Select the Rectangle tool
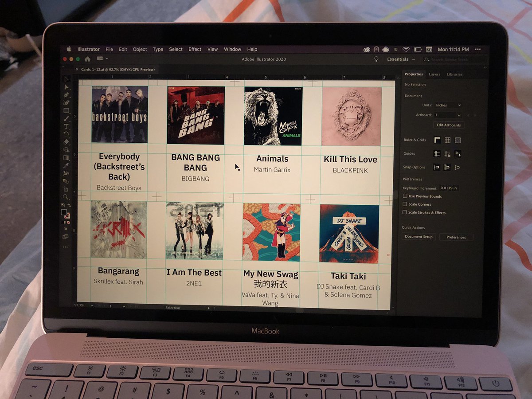Image resolution: width=532 pixels, height=399 pixels. 66,110
